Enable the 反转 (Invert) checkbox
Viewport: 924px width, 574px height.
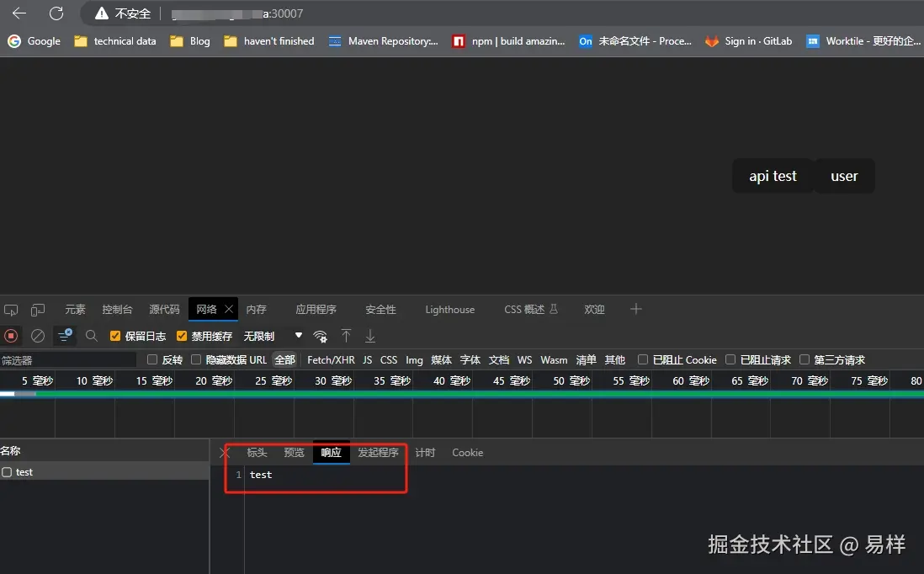pyautogui.click(x=152, y=359)
